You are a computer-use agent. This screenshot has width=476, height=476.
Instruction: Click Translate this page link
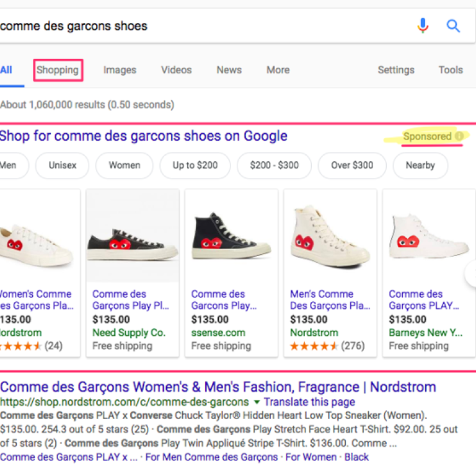(x=309, y=402)
